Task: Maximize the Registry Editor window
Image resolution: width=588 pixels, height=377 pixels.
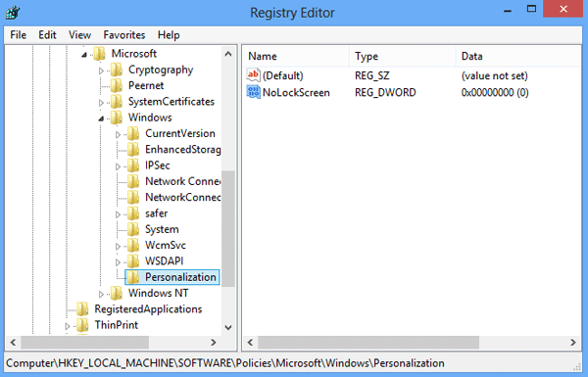Action: tap(531, 9)
